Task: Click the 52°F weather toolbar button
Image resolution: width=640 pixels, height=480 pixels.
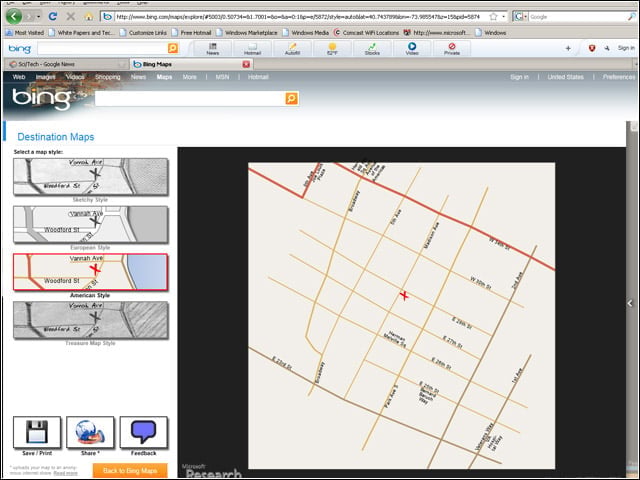Action: [332, 49]
